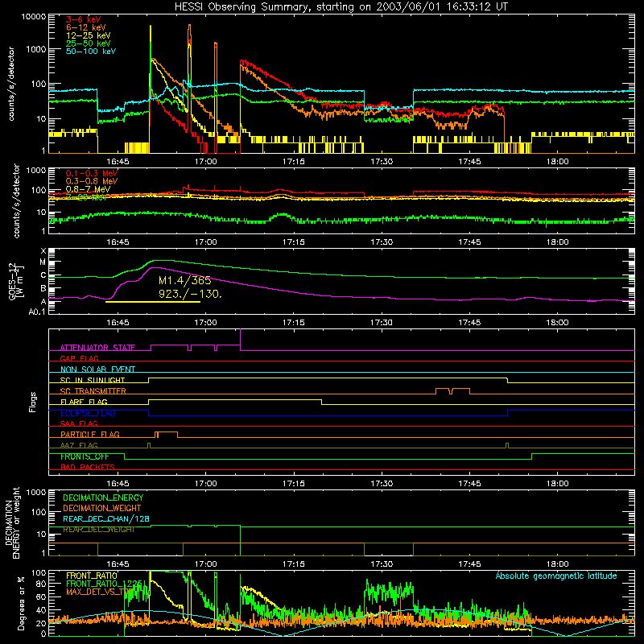Select the orange '6-12 keV' legend label
Viewport: 644px width, 644px height.
click(x=86, y=27)
